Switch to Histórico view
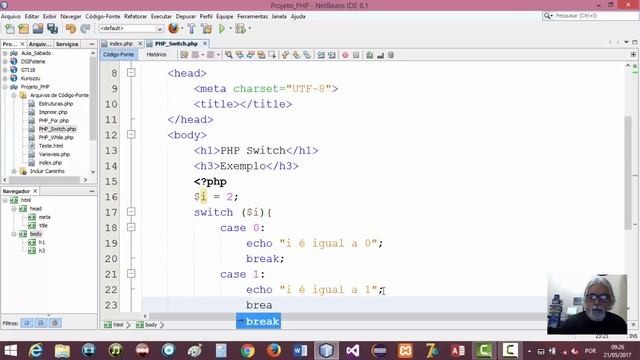 click(x=156, y=54)
